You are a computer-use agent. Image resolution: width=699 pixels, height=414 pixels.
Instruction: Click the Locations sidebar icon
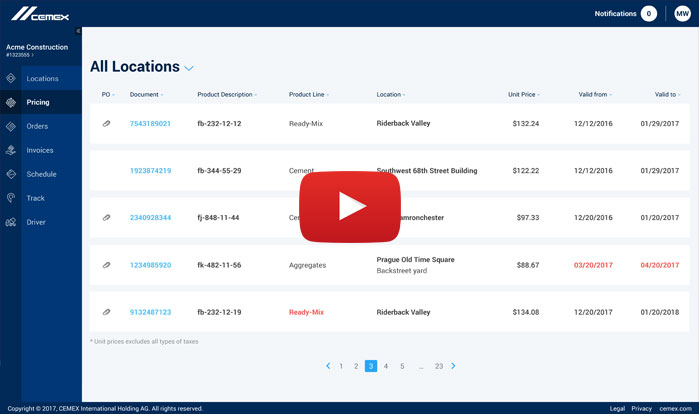[11, 78]
